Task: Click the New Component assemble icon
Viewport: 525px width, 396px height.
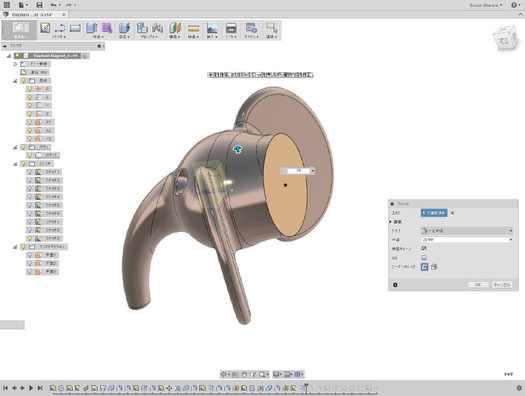Action: point(142,27)
